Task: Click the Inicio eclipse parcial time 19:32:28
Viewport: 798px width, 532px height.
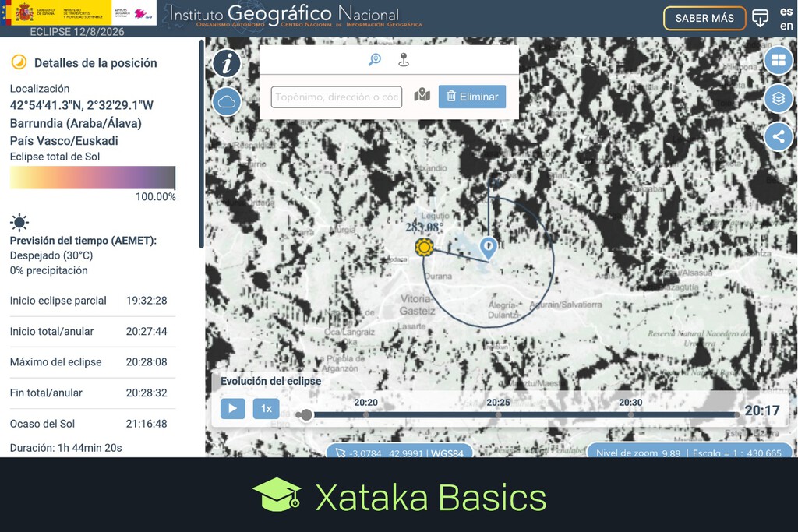Action: 147,301
